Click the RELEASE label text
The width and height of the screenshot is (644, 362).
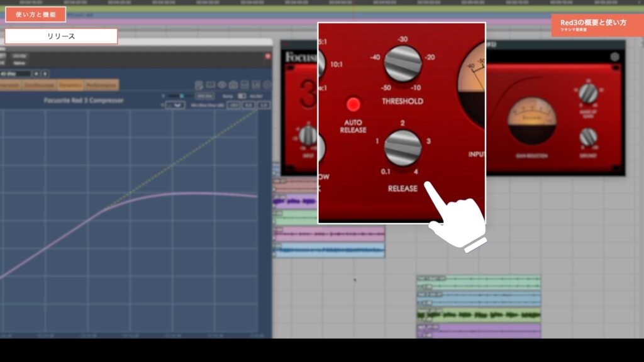coord(402,189)
